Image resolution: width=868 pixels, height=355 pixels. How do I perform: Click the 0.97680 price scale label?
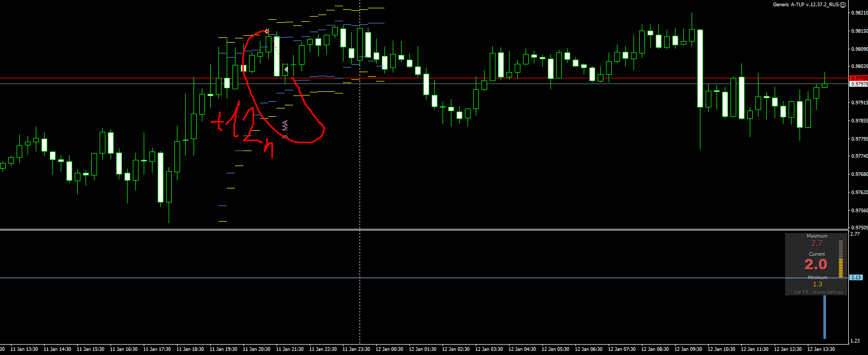[859, 174]
